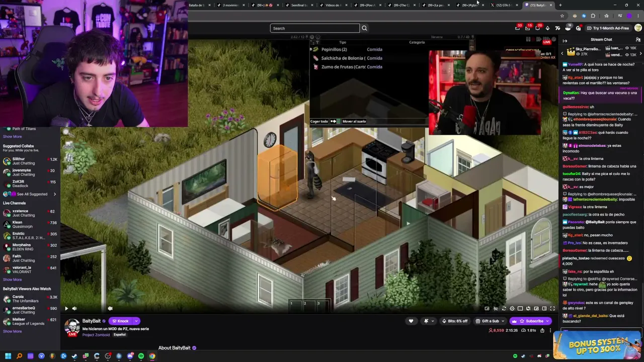
Task: Show more under Live Channels
Action: 13,280
